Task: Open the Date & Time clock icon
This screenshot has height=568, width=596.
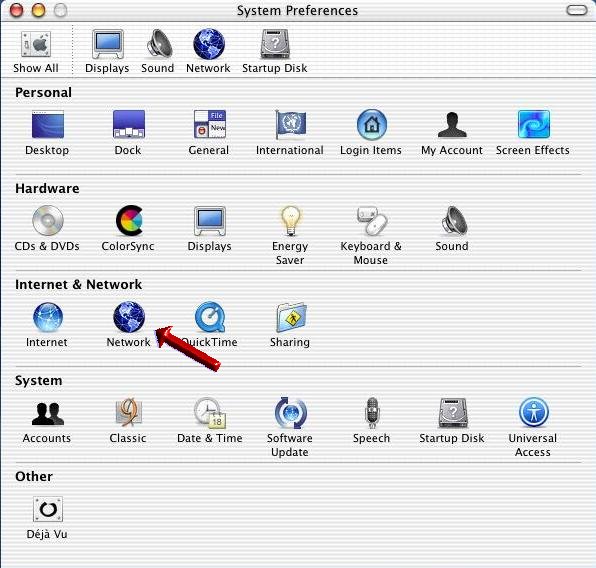Action: pyautogui.click(x=210, y=413)
